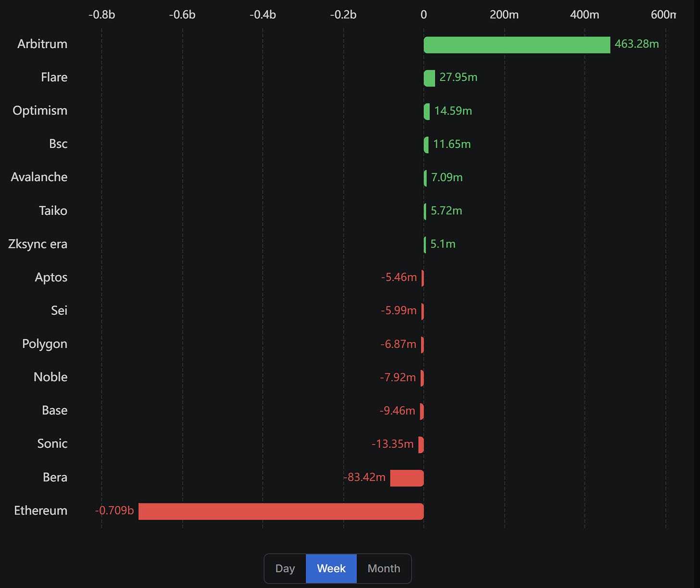Click the -83.42m value label
700x588 pixels.
point(364,477)
